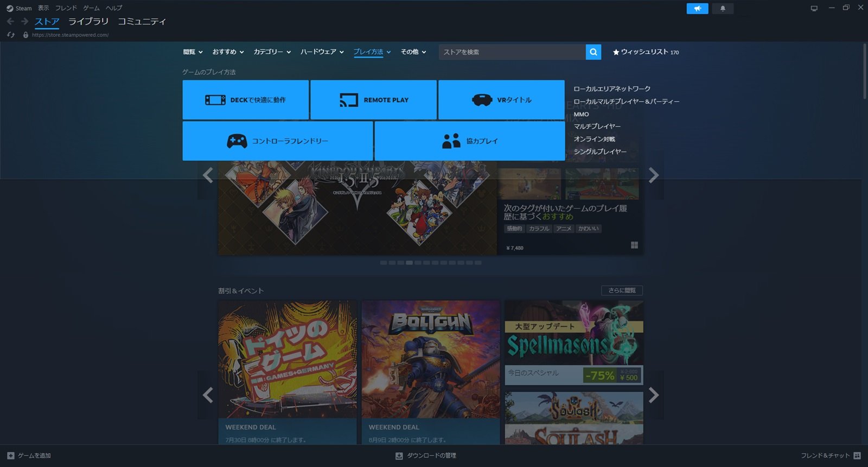Click the wishlist star icon

[616, 52]
